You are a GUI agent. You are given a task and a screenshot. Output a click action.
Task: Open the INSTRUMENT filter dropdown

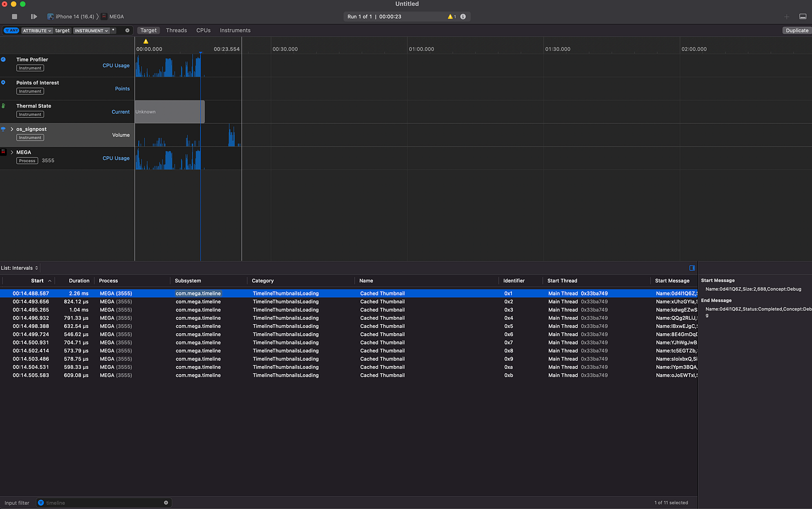coord(92,31)
